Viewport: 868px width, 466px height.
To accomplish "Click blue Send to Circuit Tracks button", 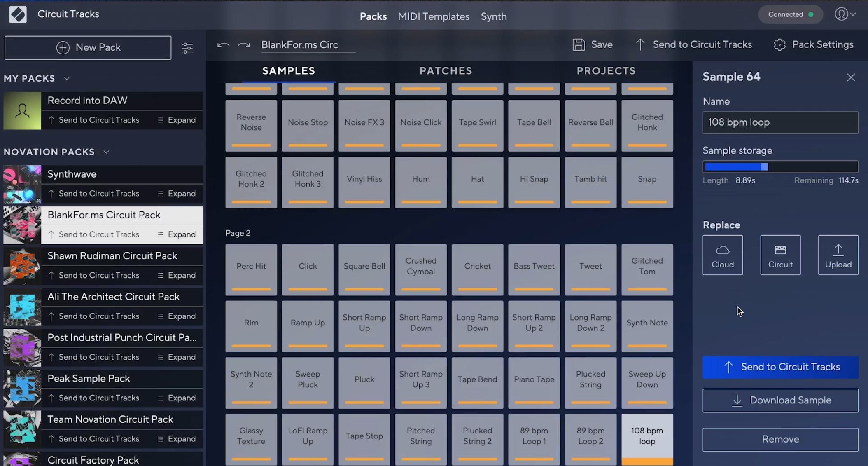I will pyautogui.click(x=780, y=367).
